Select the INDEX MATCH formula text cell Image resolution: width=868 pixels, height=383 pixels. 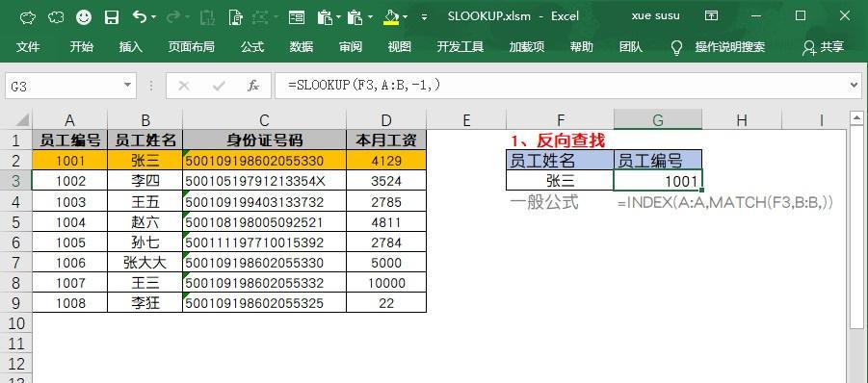(725, 202)
